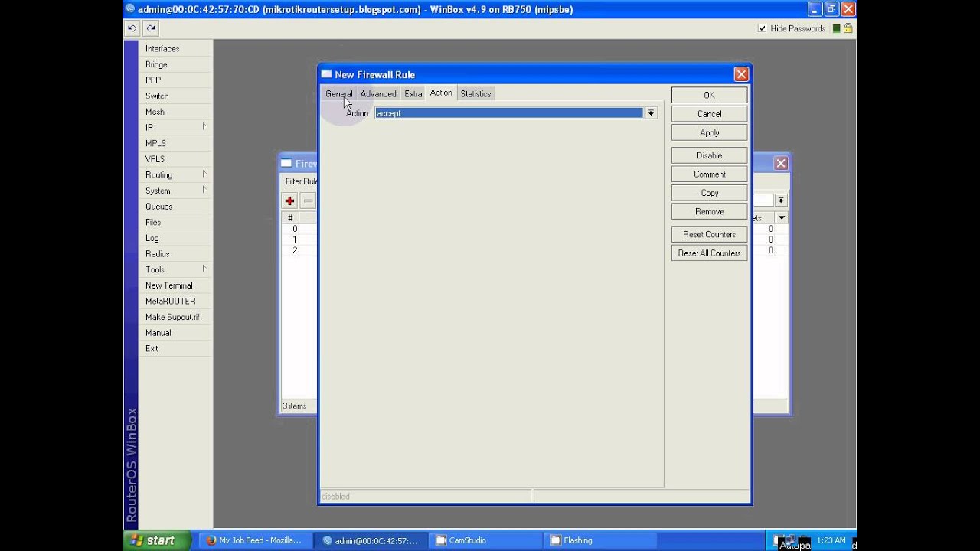Close the New Firewall Rule dialog

tap(741, 74)
